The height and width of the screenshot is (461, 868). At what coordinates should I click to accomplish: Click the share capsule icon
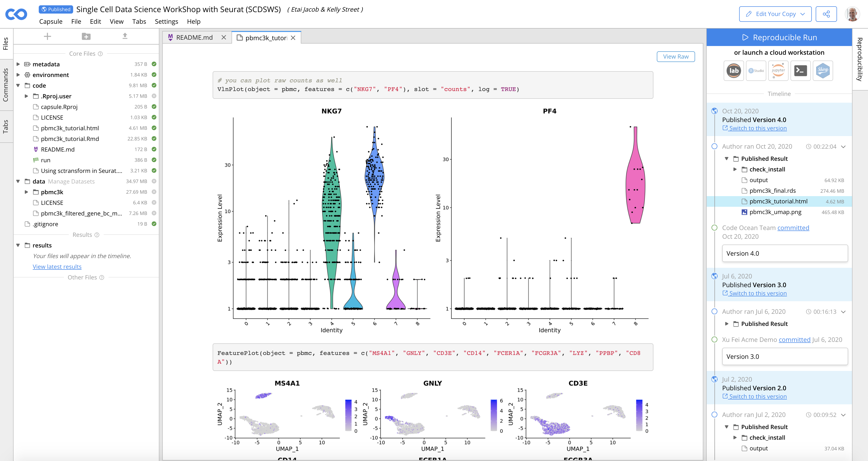coord(826,14)
